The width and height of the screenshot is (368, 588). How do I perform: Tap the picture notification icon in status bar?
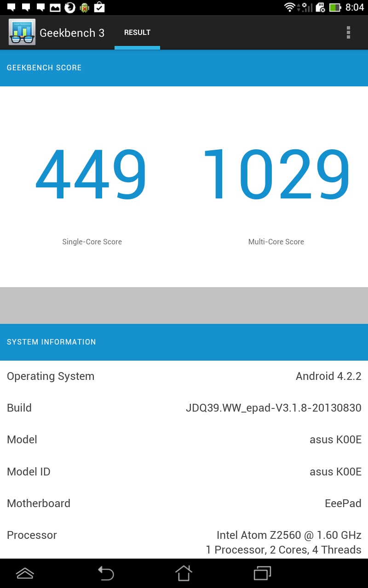pyautogui.click(x=55, y=7)
